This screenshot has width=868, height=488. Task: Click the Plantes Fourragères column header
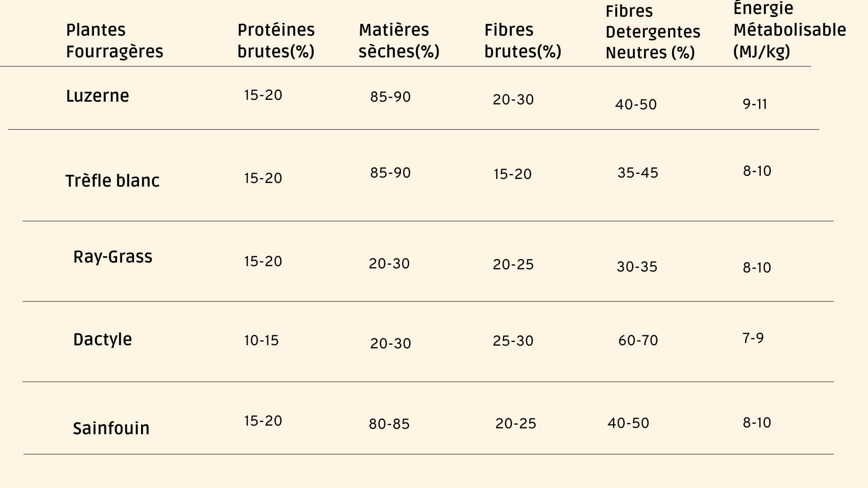(114, 41)
